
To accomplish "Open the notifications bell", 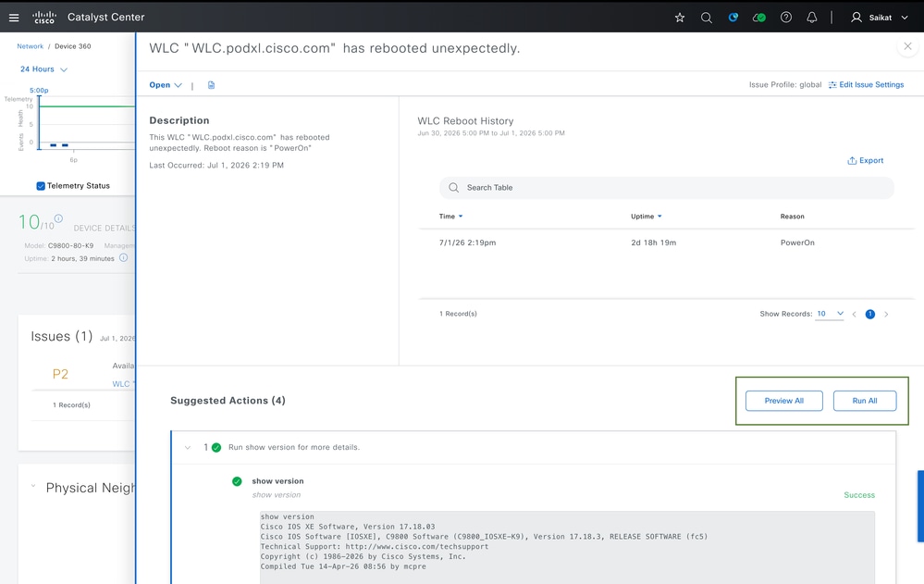I will pyautogui.click(x=811, y=17).
